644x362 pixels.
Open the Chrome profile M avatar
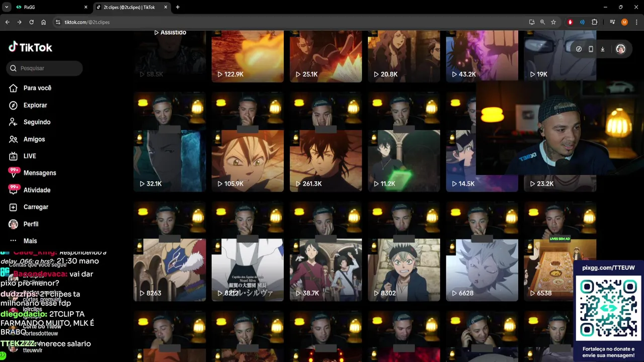coord(624,22)
